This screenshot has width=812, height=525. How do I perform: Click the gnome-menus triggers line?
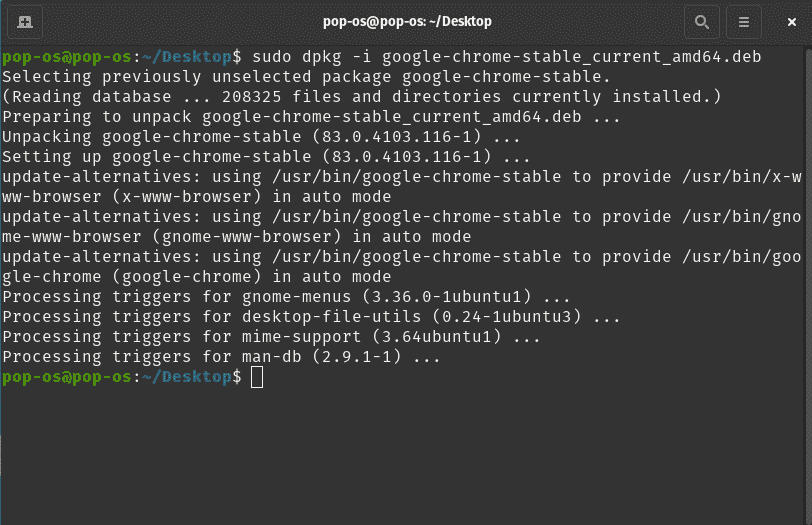click(x=286, y=297)
